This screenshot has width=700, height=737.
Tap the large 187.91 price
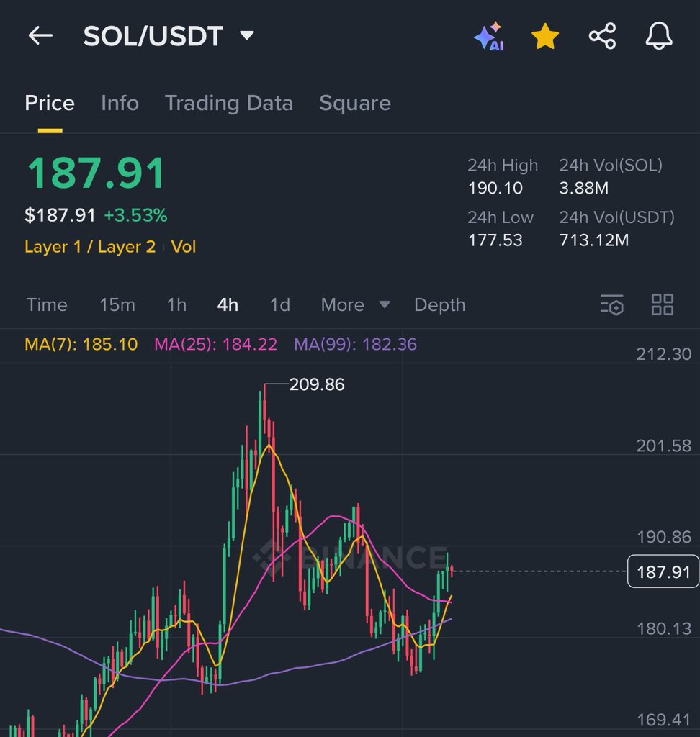pyautogui.click(x=96, y=173)
